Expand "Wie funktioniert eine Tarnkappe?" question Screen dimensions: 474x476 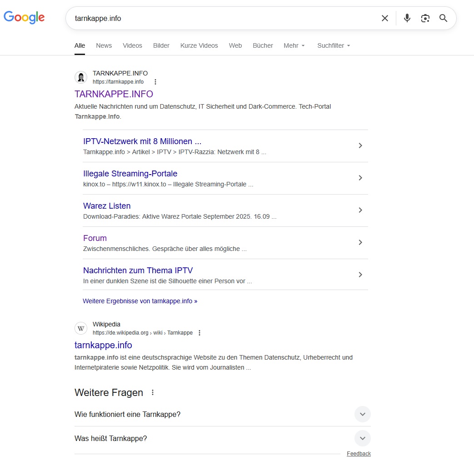point(362,414)
